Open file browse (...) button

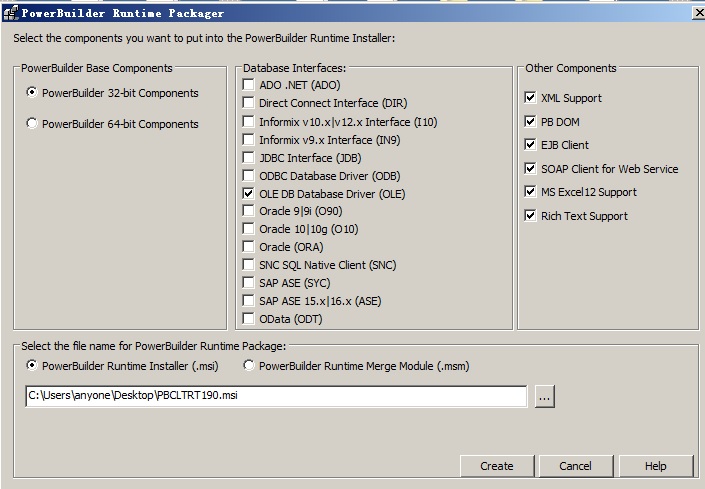[x=544, y=396]
